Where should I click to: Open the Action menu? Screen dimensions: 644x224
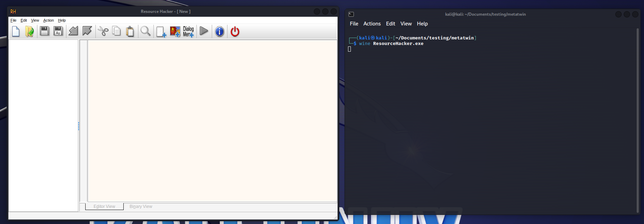coord(49,20)
